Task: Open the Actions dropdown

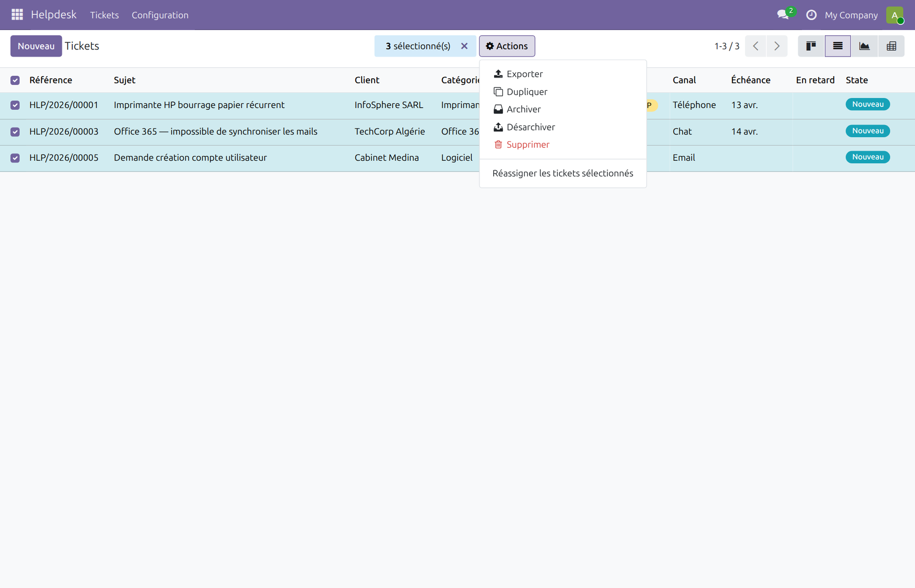Action: click(507, 46)
